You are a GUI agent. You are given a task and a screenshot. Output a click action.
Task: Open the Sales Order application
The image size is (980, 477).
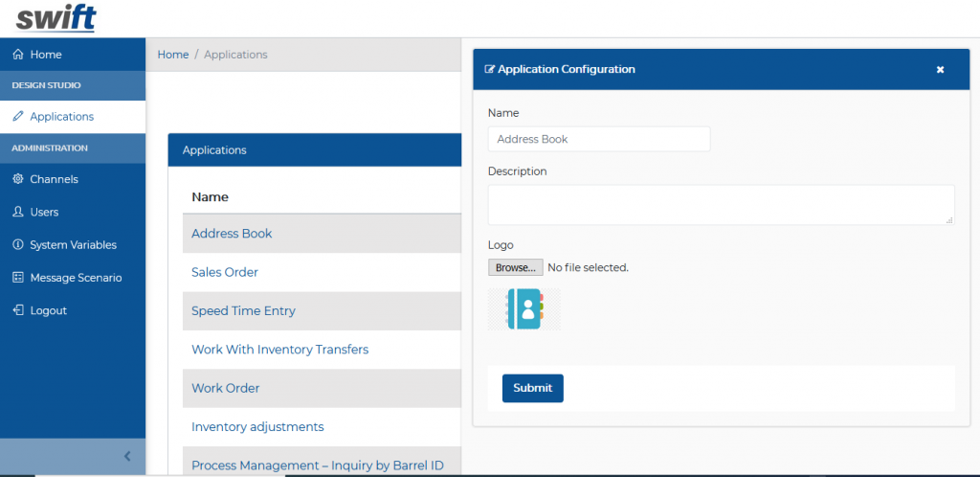point(225,272)
